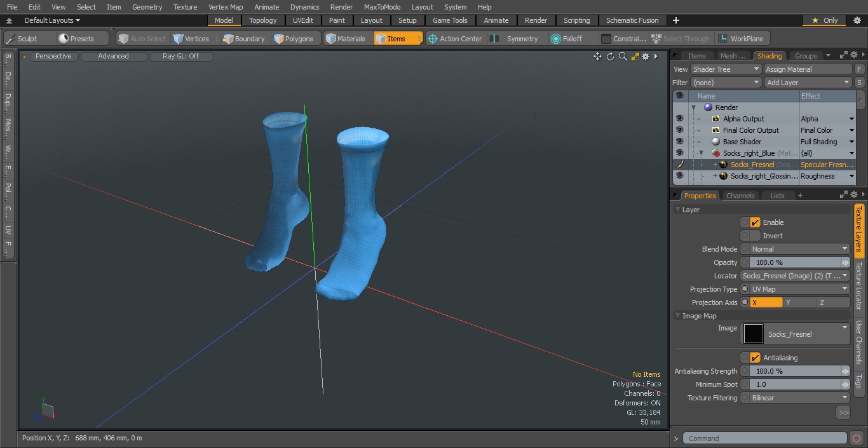Hide the Socks_right_Glossiness layer
868x448 pixels.
[x=679, y=176]
